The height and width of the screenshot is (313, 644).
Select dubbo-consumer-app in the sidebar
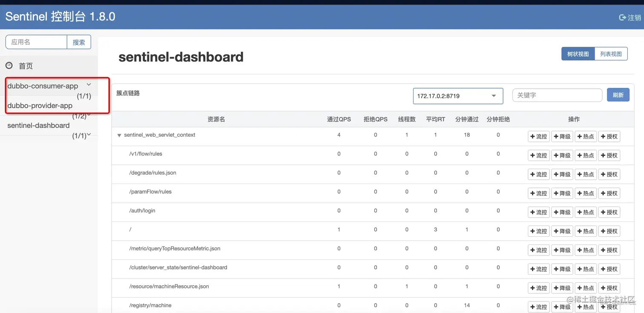coord(43,86)
